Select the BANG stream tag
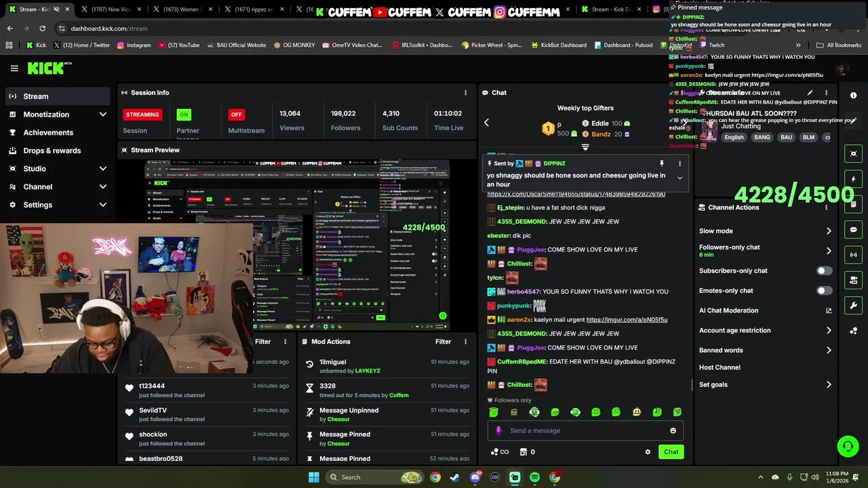868x488 pixels. pos(762,138)
